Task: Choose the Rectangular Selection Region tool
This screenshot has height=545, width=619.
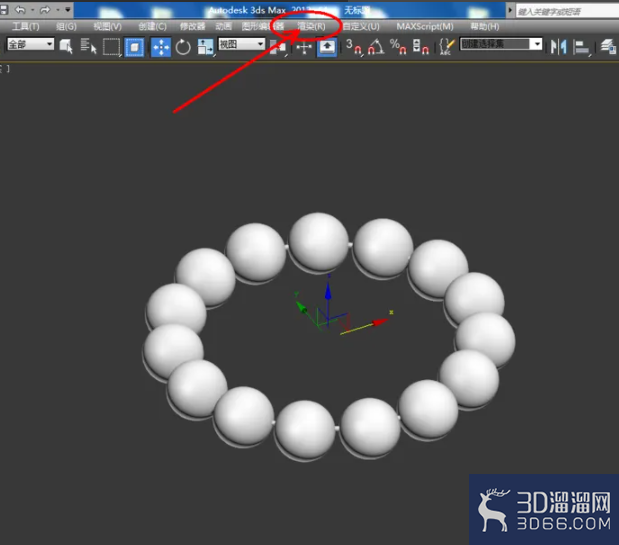Action: click(x=112, y=47)
